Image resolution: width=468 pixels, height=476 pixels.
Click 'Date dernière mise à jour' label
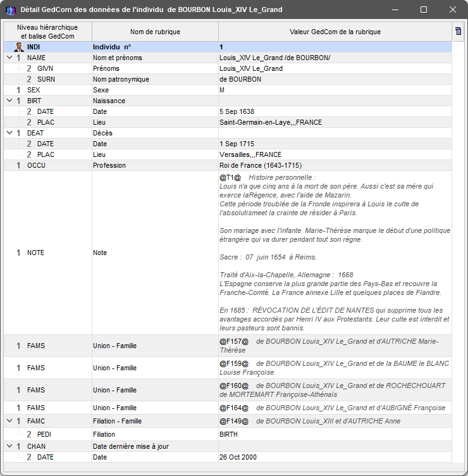(131, 446)
